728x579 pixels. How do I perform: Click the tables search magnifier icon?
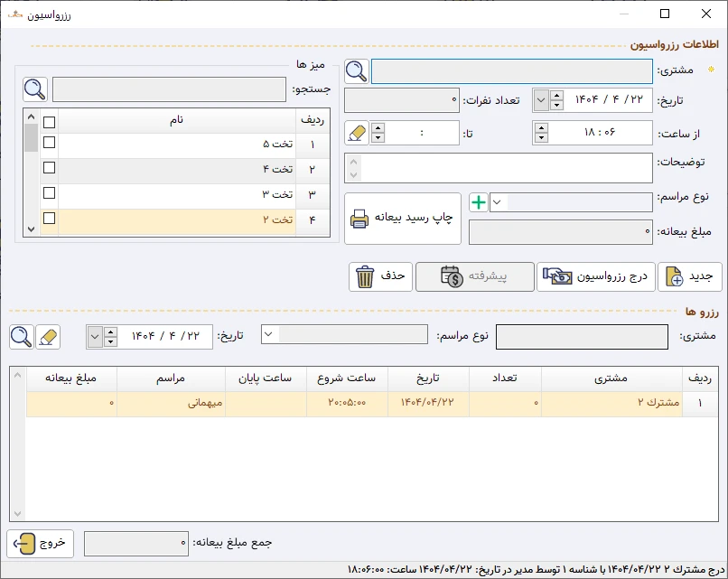click(35, 89)
